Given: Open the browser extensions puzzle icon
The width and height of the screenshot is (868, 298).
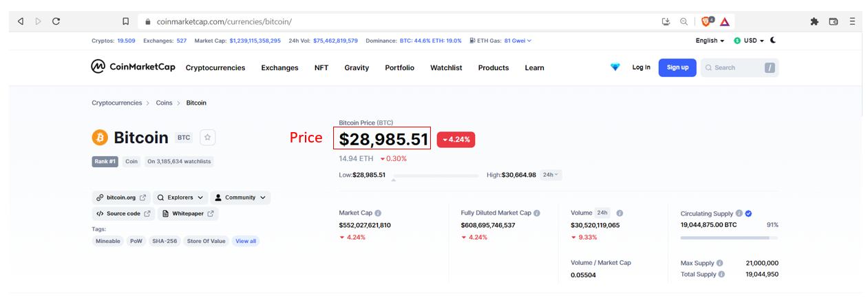Looking at the screenshot, I should click(x=814, y=21).
